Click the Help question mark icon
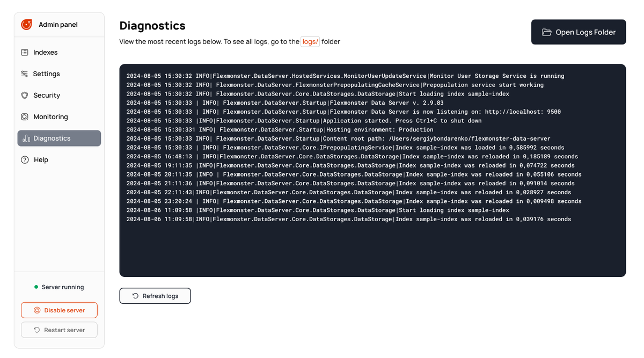 25,160
